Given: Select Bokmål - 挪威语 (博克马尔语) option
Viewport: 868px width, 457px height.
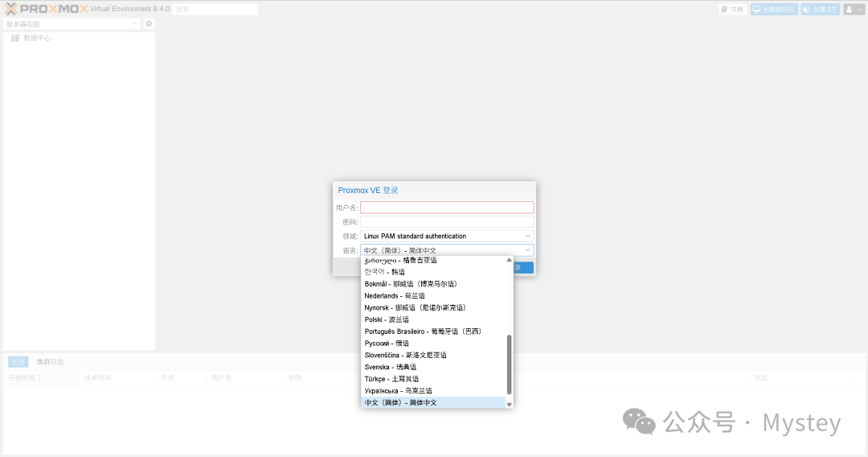Looking at the screenshot, I should 433,284.
